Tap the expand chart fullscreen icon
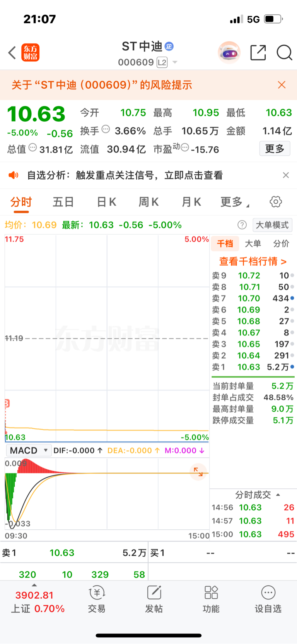 (x=198, y=472)
